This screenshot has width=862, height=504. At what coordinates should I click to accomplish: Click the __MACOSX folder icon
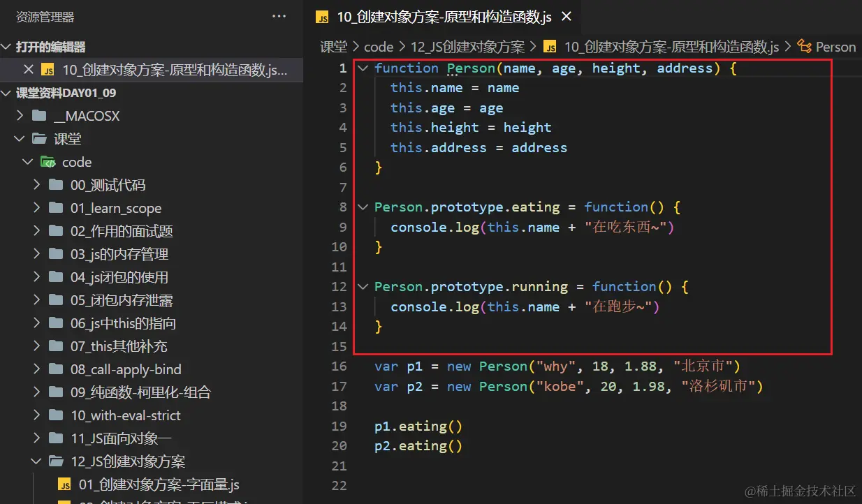click(x=39, y=116)
